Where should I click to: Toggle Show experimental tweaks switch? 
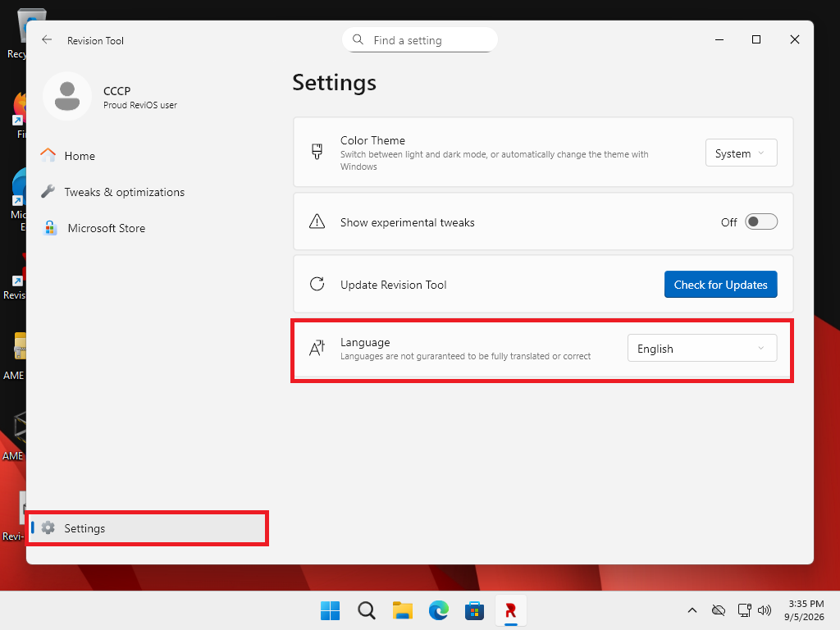tap(760, 221)
